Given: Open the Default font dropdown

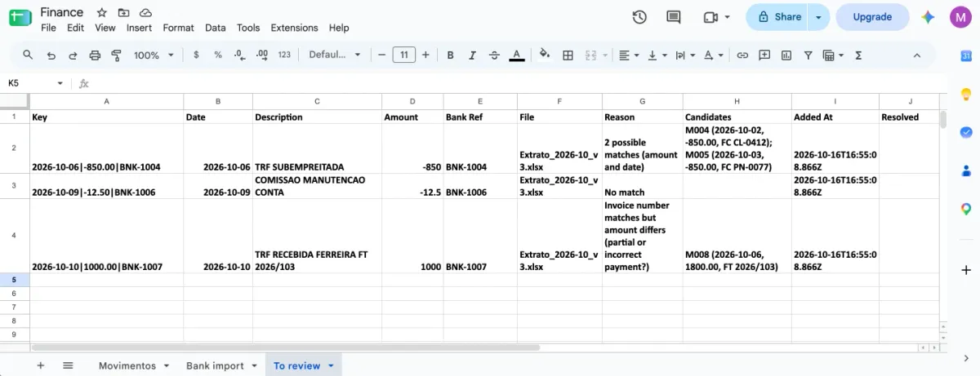Looking at the screenshot, I should pyautogui.click(x=335, y=55).
